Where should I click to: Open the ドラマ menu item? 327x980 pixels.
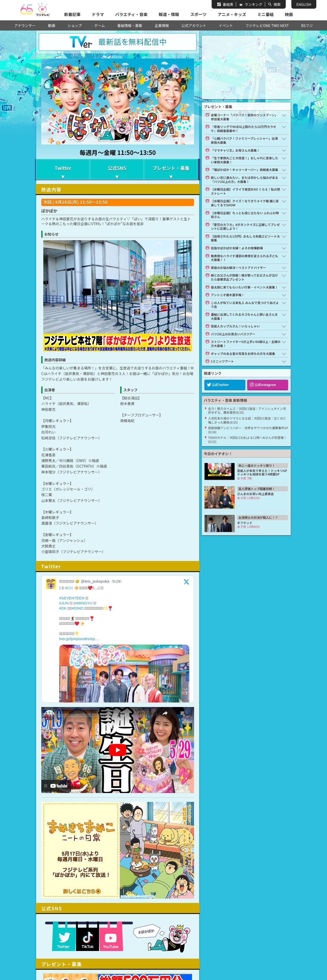[98, 15]
